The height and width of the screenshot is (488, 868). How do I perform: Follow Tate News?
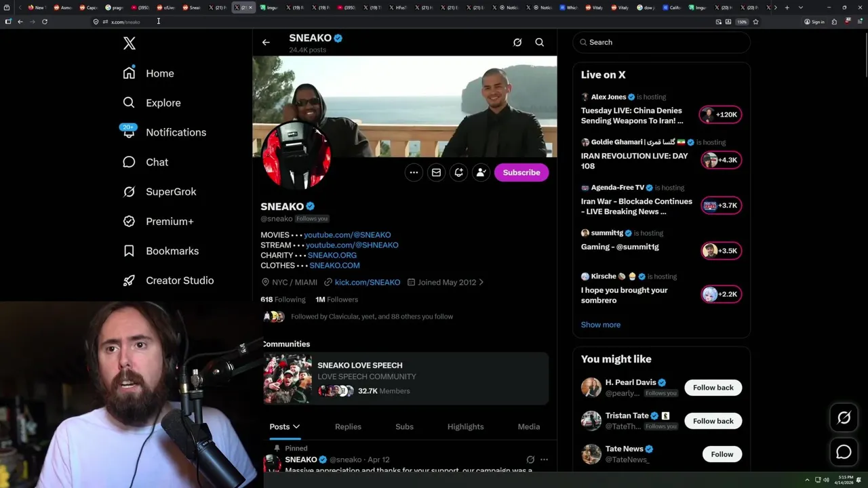click(x=722, y=454)
